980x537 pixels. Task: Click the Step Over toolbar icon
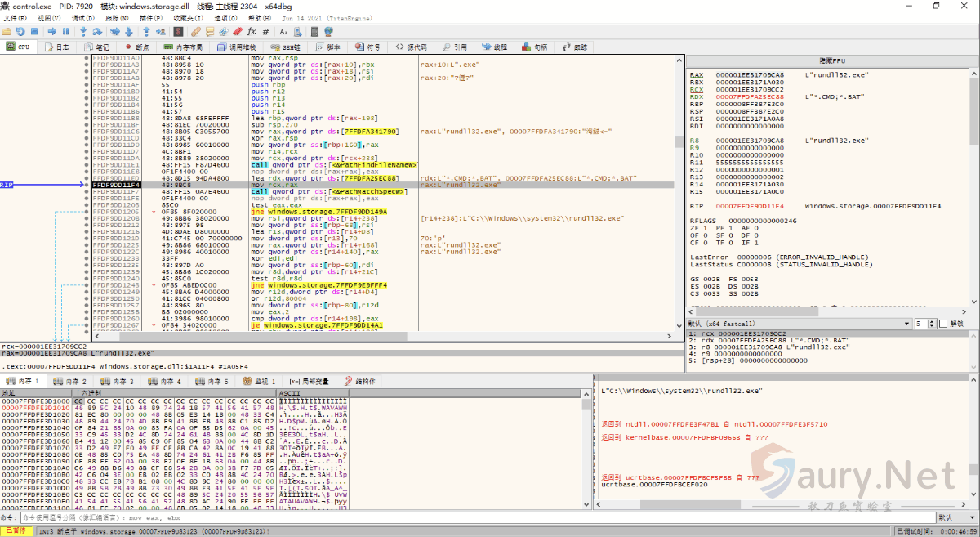[98, 31]
